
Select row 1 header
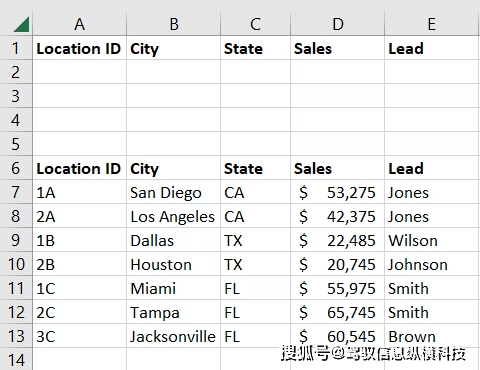point(16,48)
